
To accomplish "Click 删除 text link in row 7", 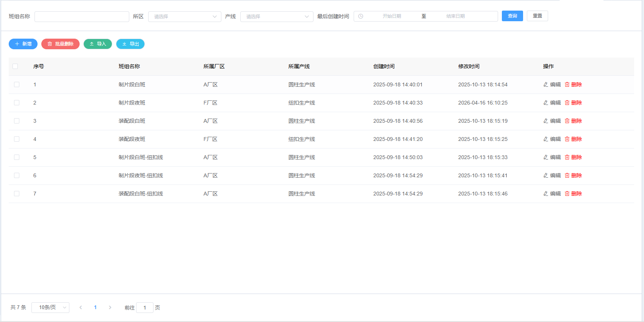I will (577, 194).
